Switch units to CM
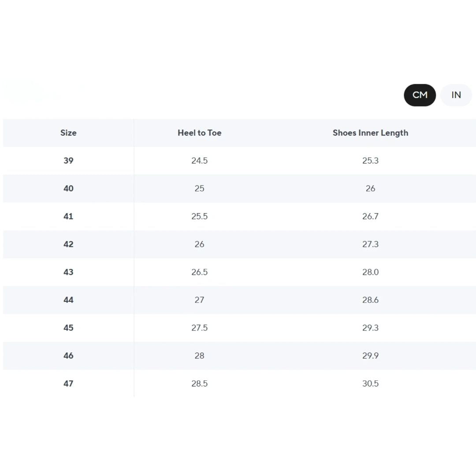476x476 pixels. click(x=420, y=95)
